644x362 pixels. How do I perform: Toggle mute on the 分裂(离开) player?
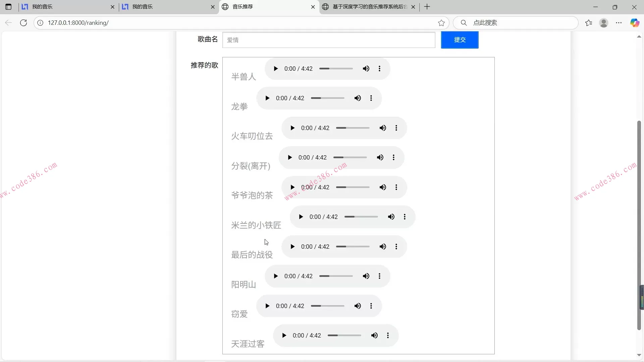click(x=380, y=157)
